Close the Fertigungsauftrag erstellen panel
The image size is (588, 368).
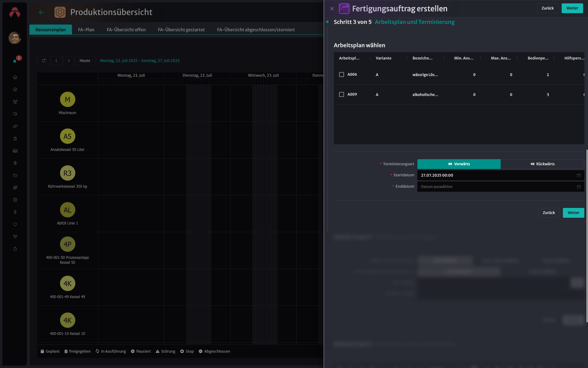[332, 9]
